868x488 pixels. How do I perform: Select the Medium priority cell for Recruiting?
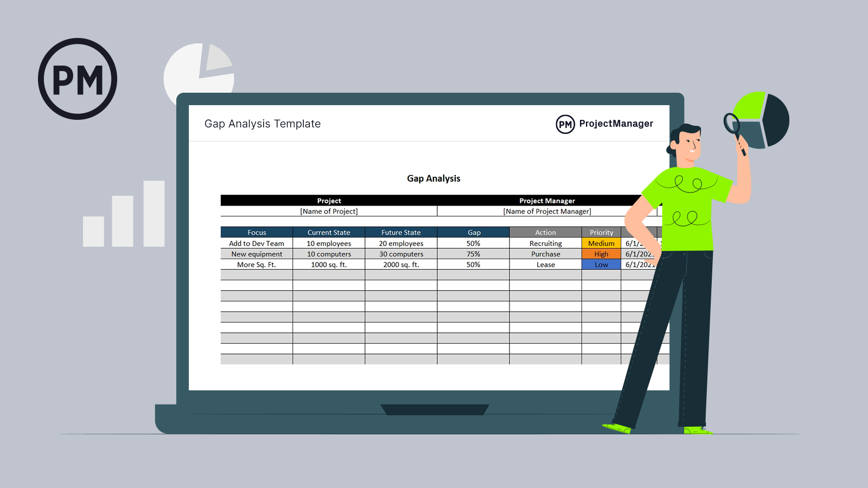601,243
